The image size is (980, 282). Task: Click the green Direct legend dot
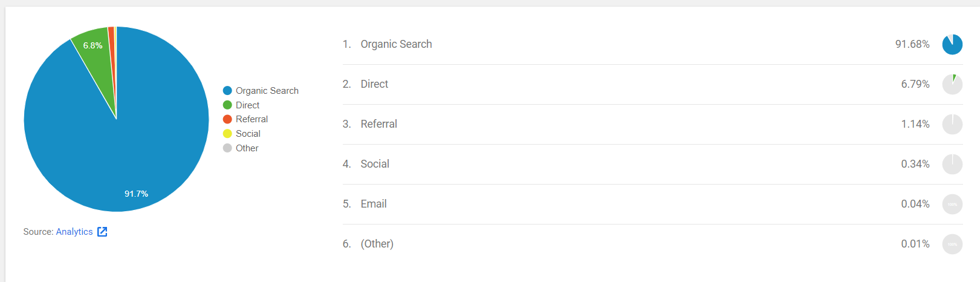point(227,105)
